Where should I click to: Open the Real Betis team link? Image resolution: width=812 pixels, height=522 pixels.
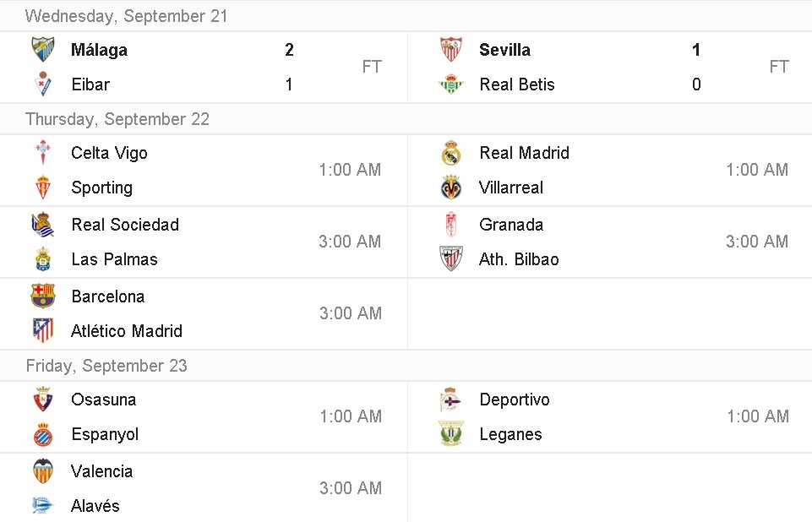516,84
